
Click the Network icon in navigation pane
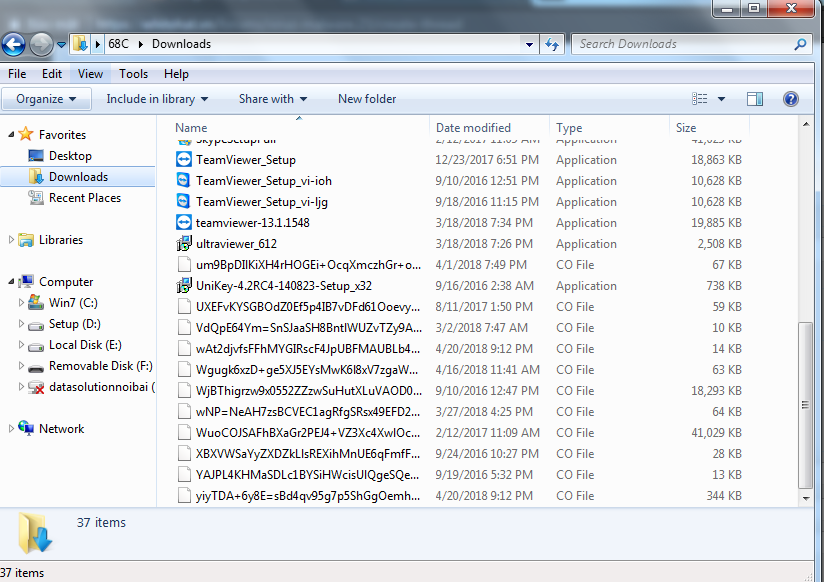tap(26, 428)
